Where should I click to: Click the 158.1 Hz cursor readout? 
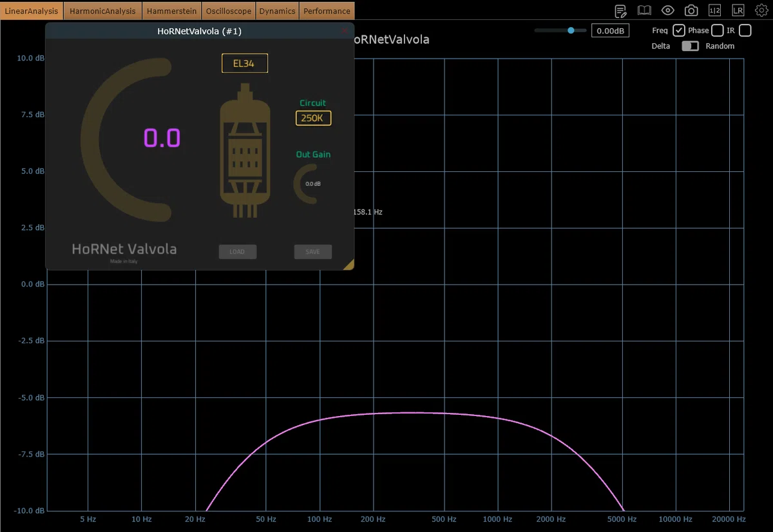click(368, 212)
